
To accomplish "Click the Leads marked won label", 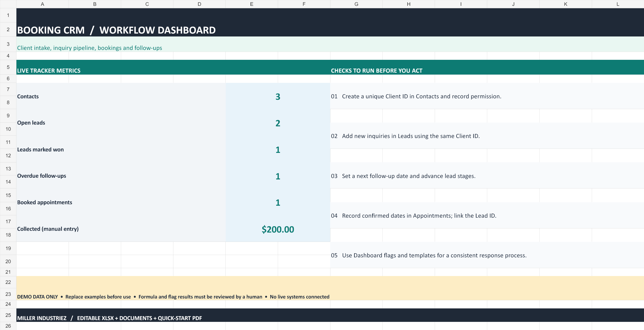I will [40, 149].
